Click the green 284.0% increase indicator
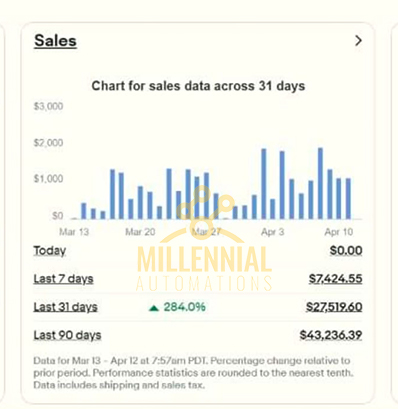The height and width of the screenshot is (409, 398). click(x=177, y=307)
